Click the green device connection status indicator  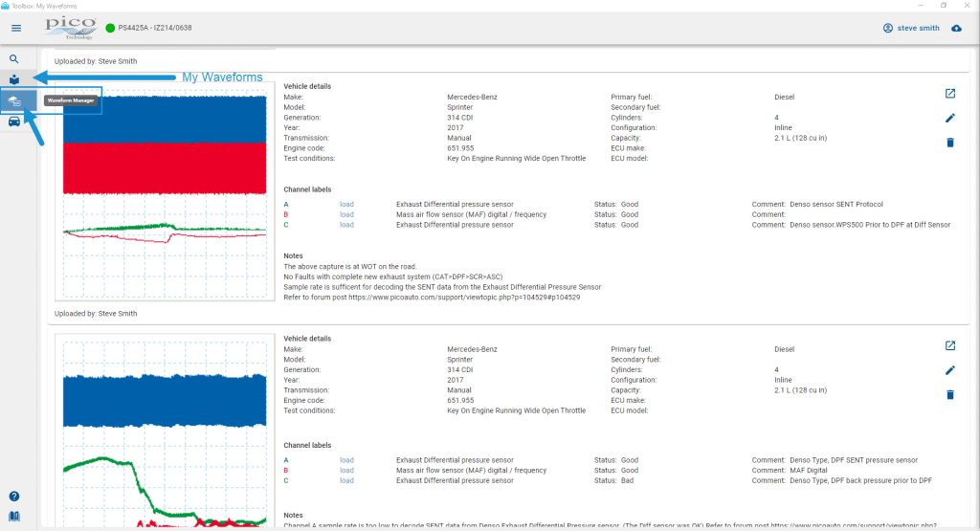[110, 28]
